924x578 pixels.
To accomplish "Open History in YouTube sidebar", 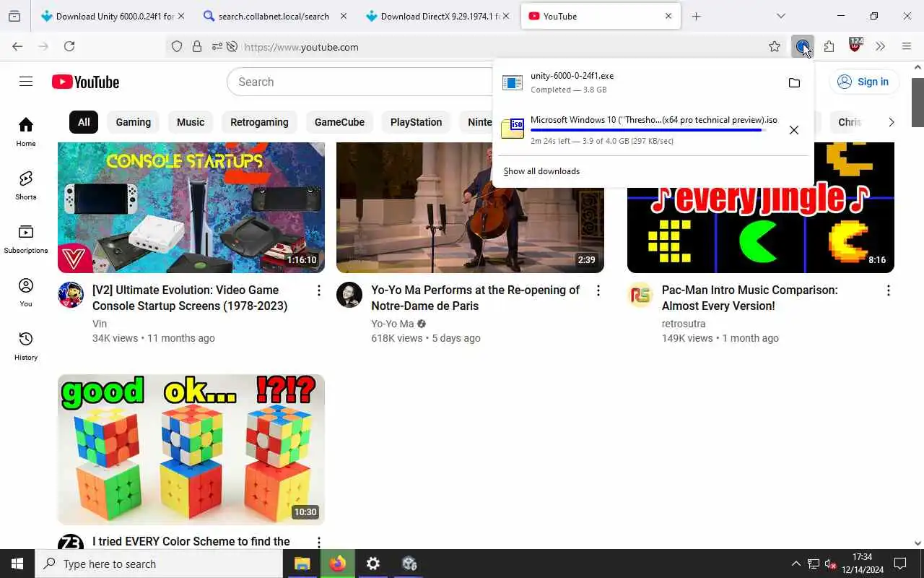I will [x=26, y=346].
